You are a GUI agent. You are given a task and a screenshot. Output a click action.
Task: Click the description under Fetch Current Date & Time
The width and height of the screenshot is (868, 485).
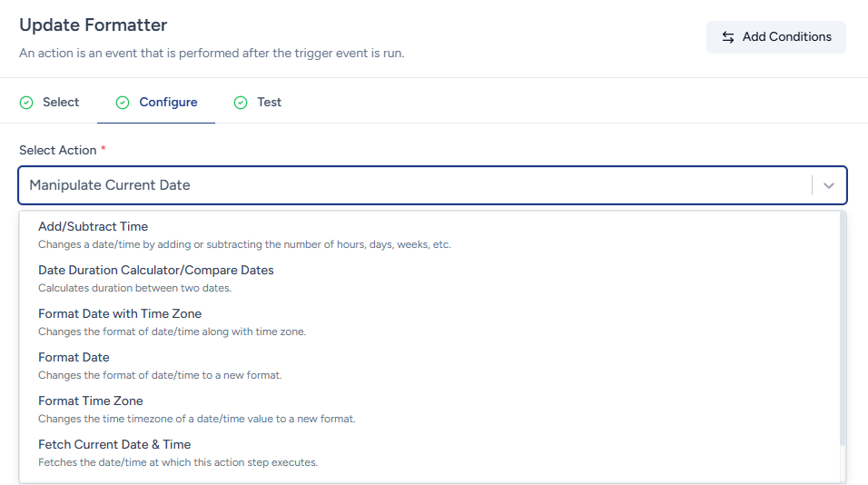[x=178, y=462]
